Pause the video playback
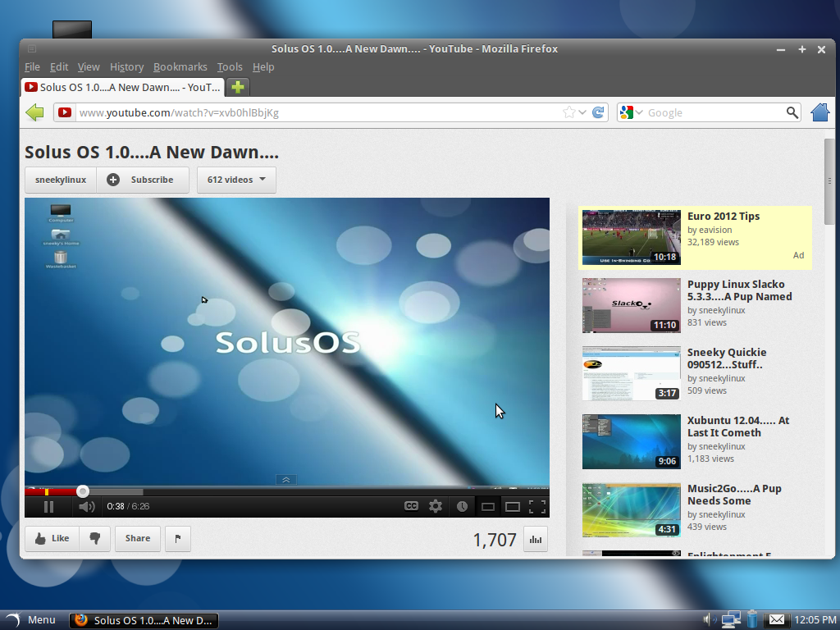Screen dimensions: 840x630 [x=48, y=507]
